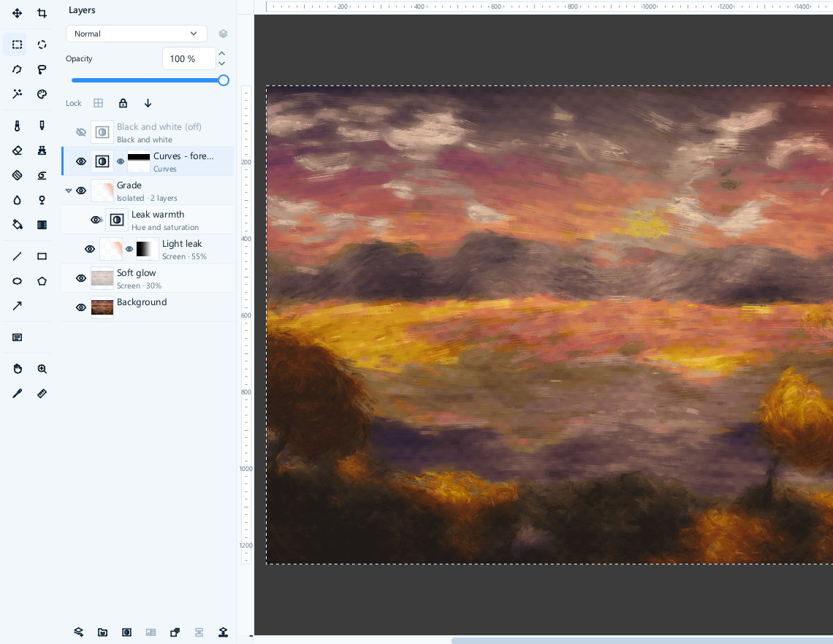Hide the Background layer

[81, 307]
